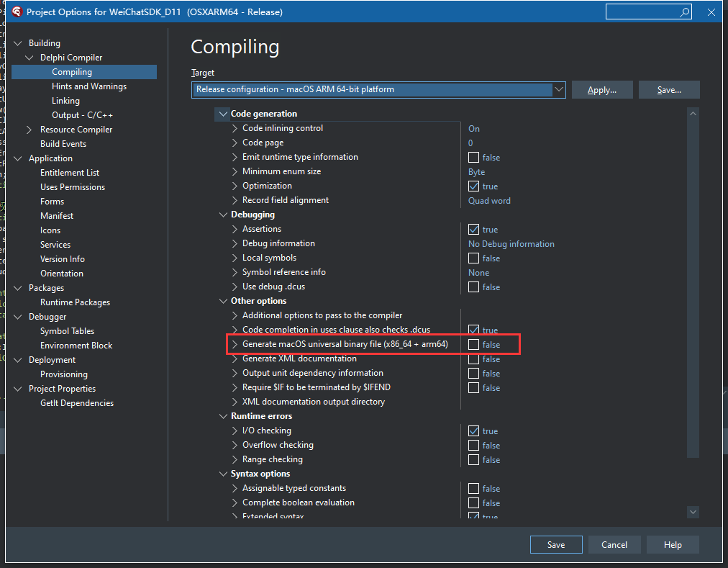This screenshot has width=728, height=568.
Task: Open Provisioning page
Action: 63,374
